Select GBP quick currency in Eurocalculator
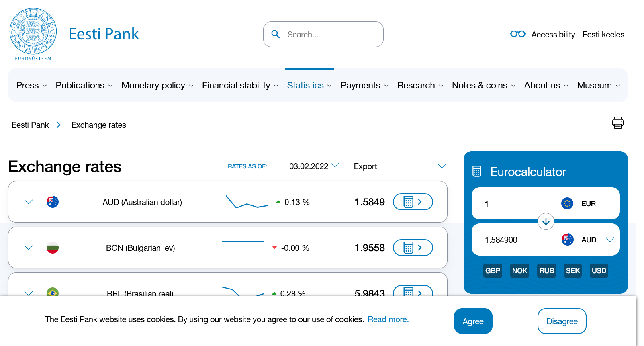 click(493, 271)
